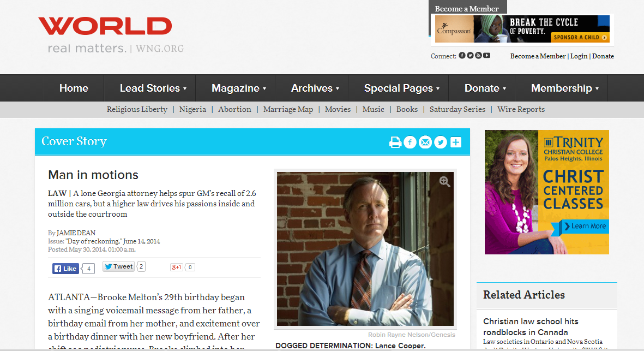The image size is (644, 351).
Task: Open the plus share options icon
Action: point(456,142)
